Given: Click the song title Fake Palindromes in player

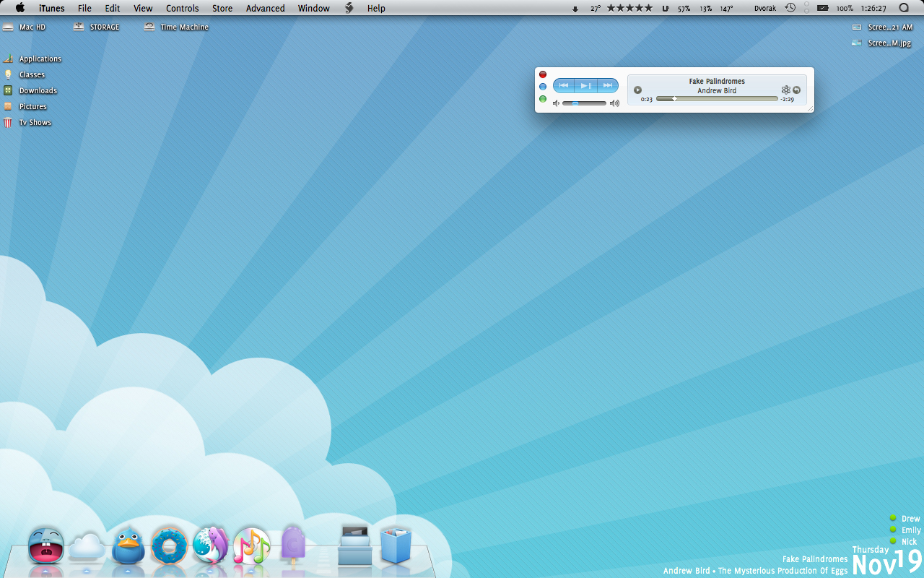Looking at the screenshot, I should point(717,82).
